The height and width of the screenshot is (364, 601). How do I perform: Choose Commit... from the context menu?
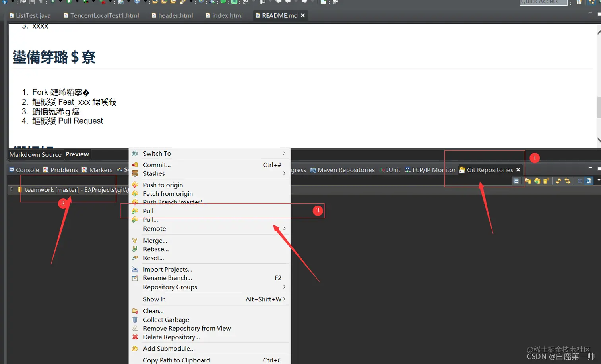click(209, 165)
